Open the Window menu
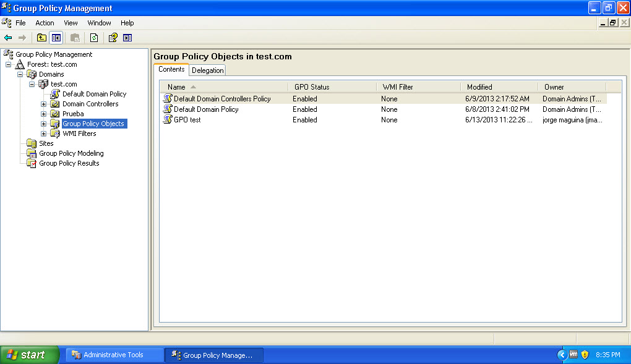 point(99,23)
